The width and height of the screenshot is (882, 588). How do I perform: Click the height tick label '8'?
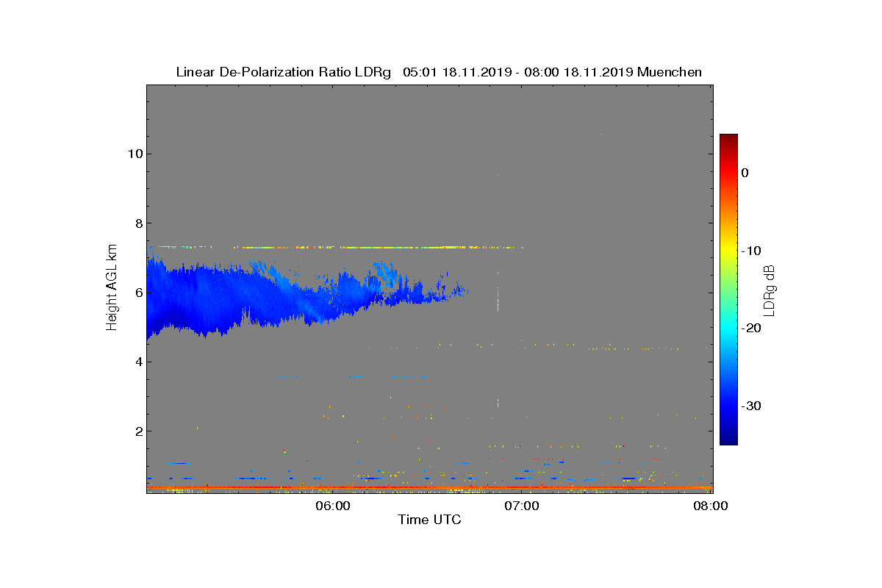pyautogui.click(x=137, y=223)
